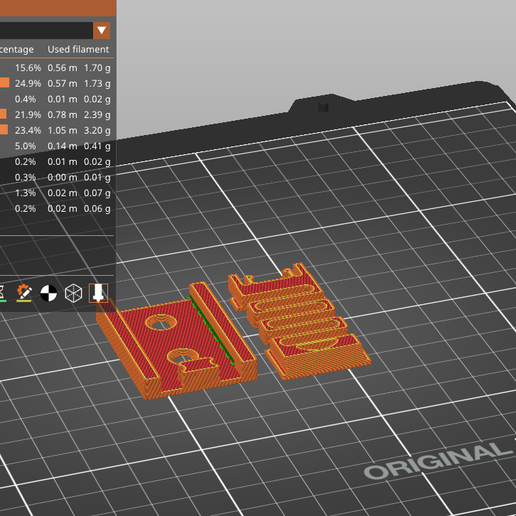516x516 pixels.
Task: Click the 0.14 m filament length value
Action: [x=62, y=146]
